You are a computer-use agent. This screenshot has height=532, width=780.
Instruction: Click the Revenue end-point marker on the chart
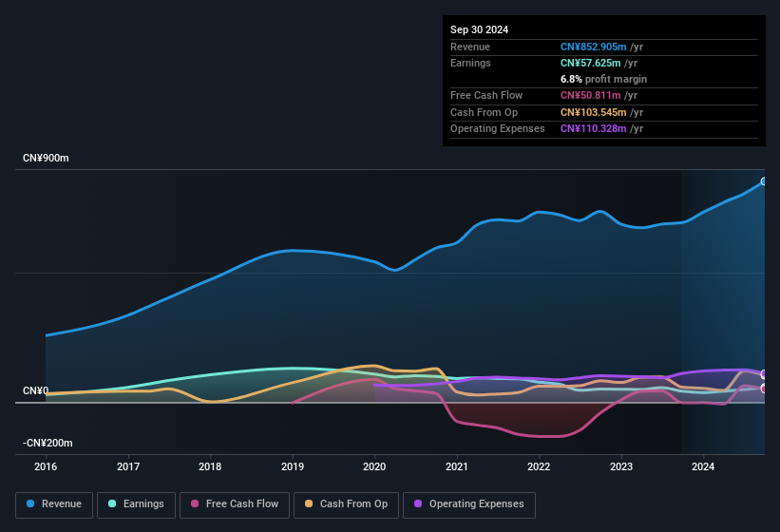(x=764, y=181)
